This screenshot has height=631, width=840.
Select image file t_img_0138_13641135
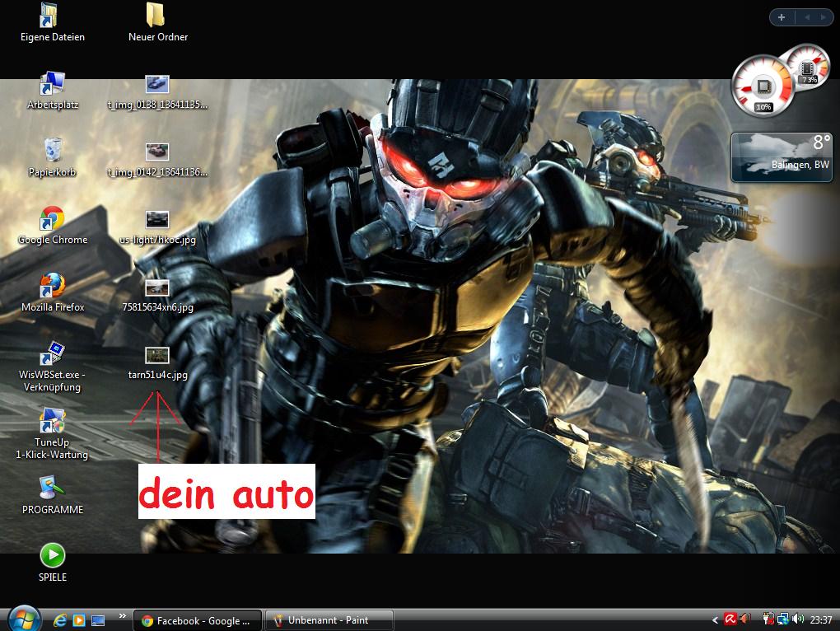pyautogui.click(x=157, y=92)
